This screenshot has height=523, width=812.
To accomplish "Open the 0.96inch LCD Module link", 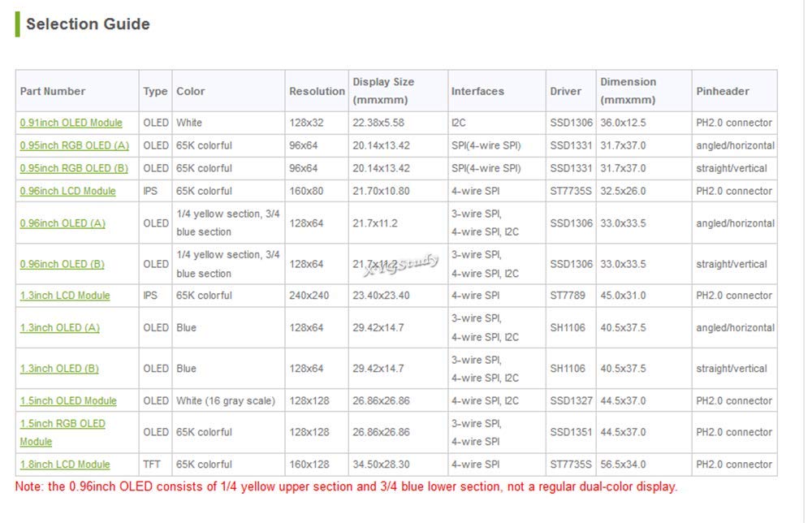I will click(x=68, y=191).
